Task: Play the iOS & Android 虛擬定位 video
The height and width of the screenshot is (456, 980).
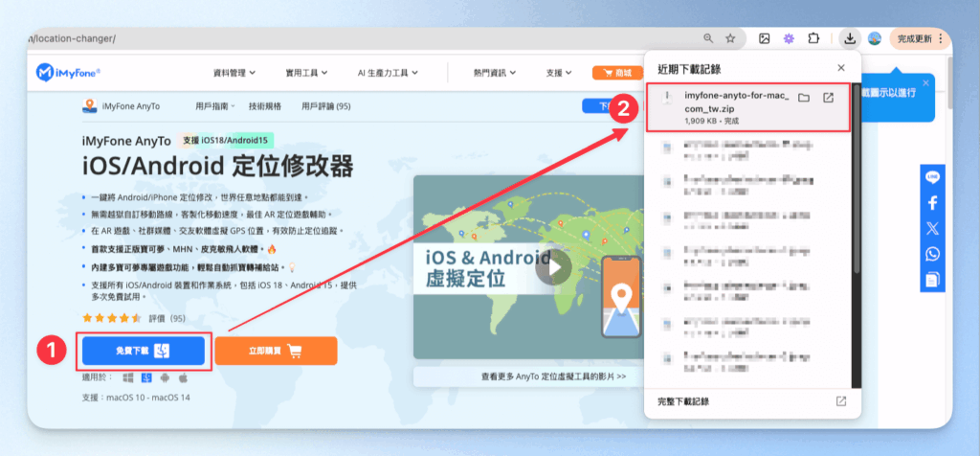Action: [x=553, y=267]
